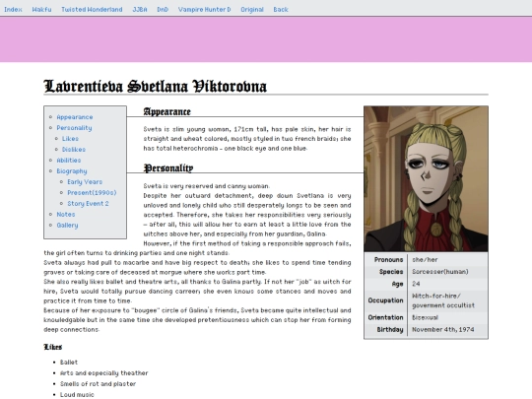Jump to the Gallery section link
Screen dimensions: 532x399
coord(67,226)
